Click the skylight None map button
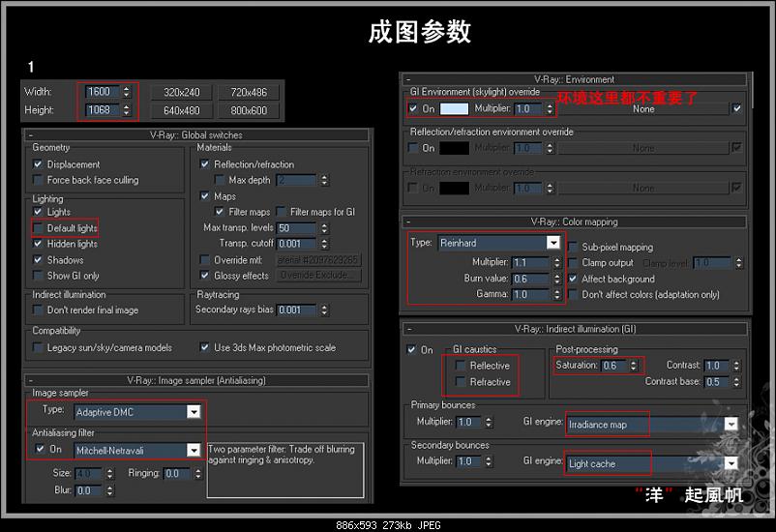This screenshot has height=532, width=776. click(x=643, y=109)
